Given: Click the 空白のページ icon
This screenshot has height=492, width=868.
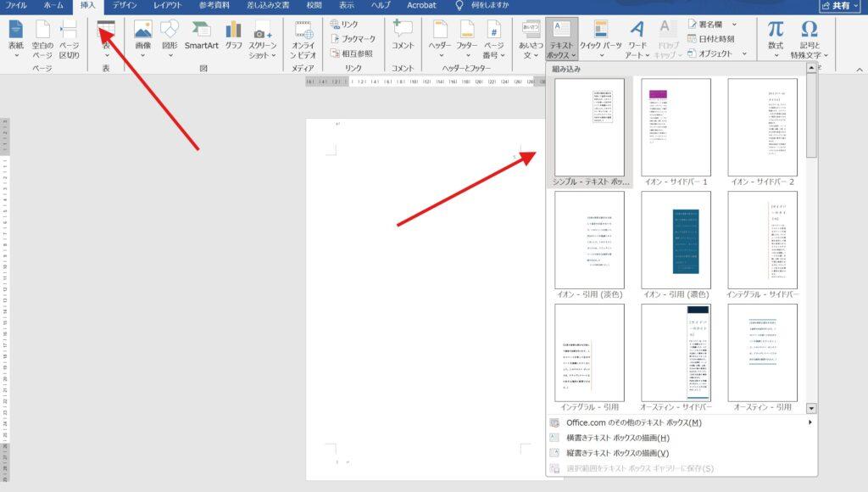Looking at the screenshot, I should pos(42,38).
